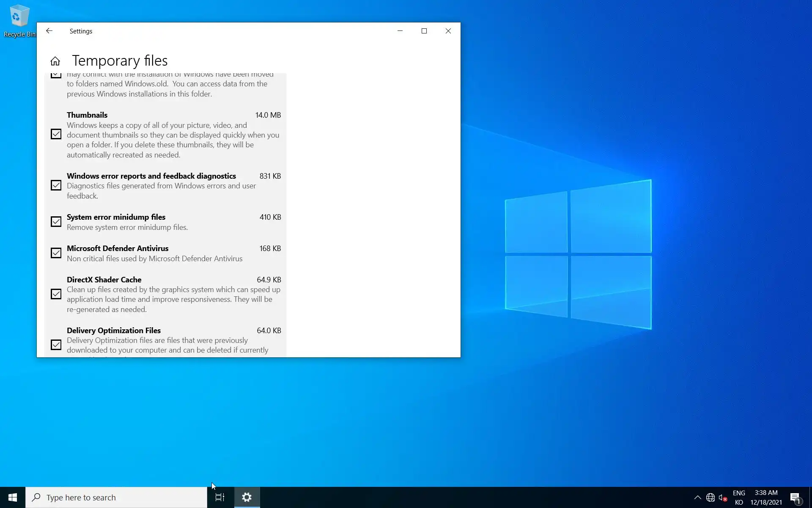Open Task View from the taskbar
The image size is (812, 508).
[x=220, y=497]
